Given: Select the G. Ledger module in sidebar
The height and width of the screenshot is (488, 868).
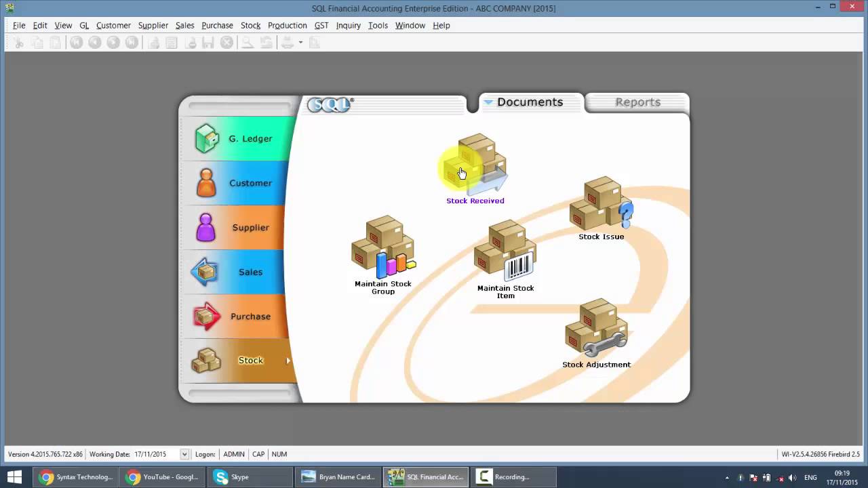Looking at the screenshot, I should click(x=237, y=138).
